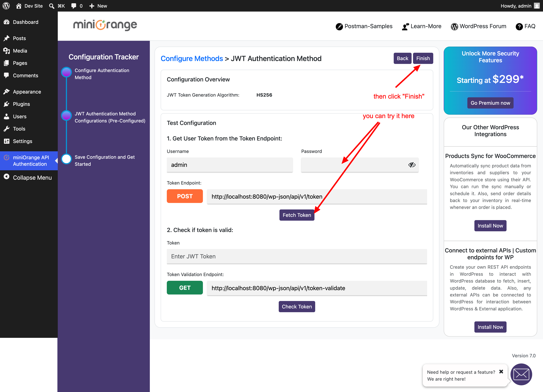View comments bubble in admin bar
This screenshot has height=392, width=543.
tap(74, 6)
